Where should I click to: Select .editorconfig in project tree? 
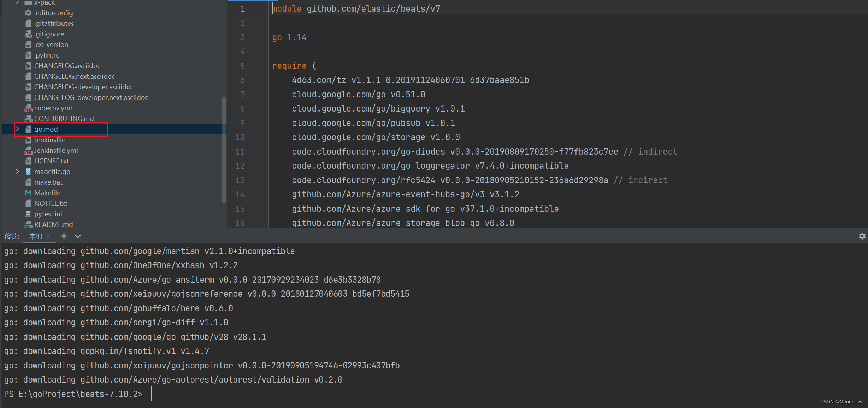point(53,13)
